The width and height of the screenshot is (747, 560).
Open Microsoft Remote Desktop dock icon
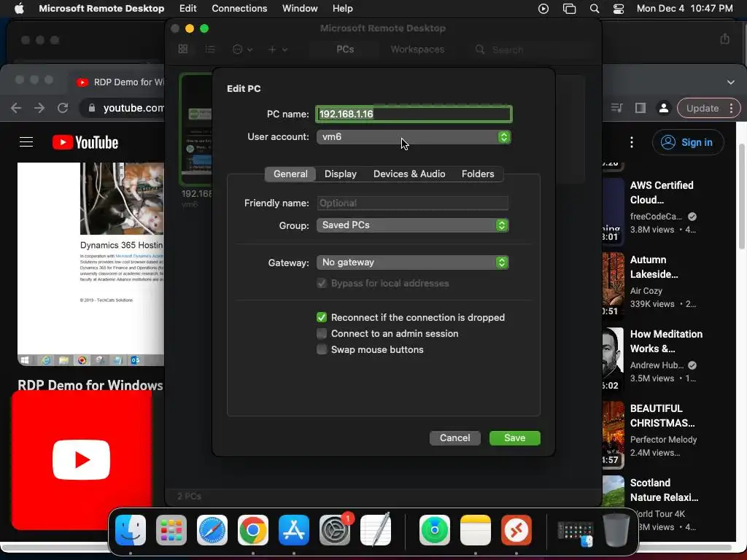(x=516, y=530)
